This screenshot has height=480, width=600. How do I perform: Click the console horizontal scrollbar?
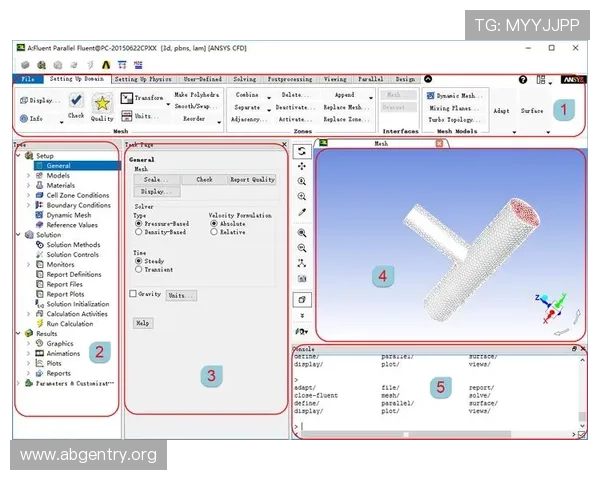pyautogui.click(x=406, y=434)
